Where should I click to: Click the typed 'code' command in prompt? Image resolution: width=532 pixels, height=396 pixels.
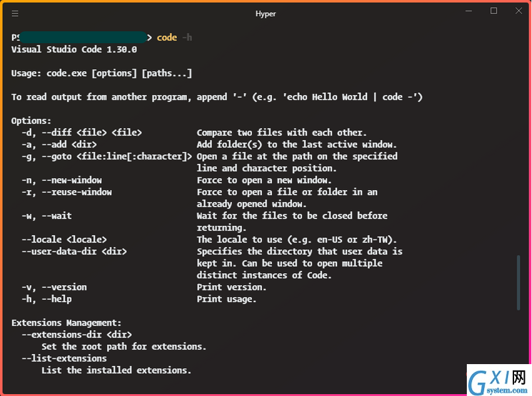[167, 37]
